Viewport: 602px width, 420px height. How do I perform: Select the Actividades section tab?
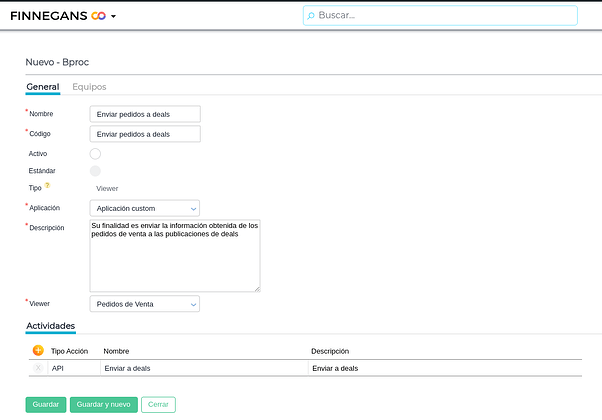(51, 326)
